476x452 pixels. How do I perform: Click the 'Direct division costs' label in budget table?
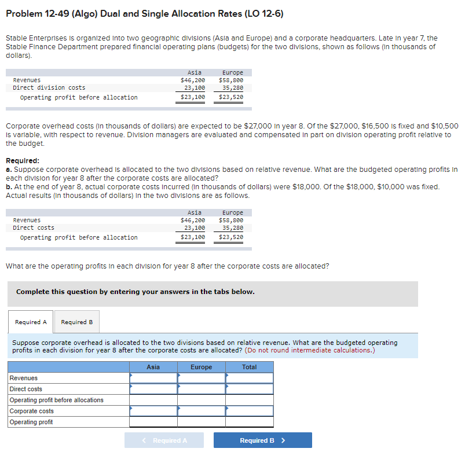[49, 87]
